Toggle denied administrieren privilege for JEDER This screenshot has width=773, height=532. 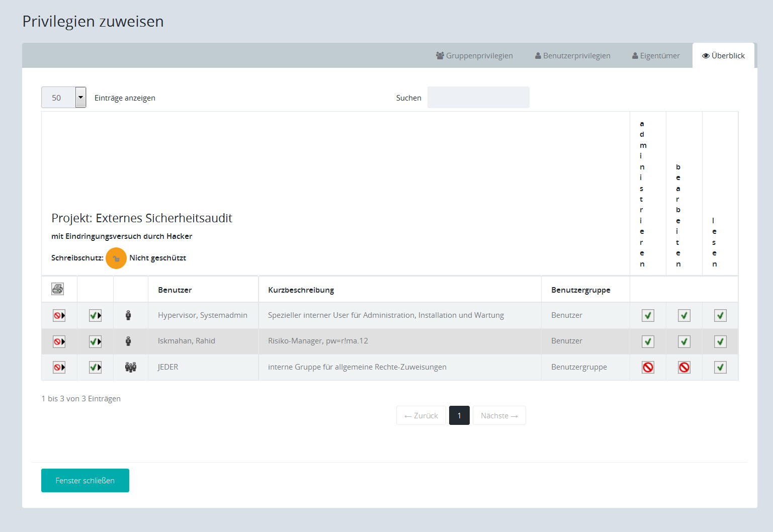pyautogui.click(x=648, y=368)
